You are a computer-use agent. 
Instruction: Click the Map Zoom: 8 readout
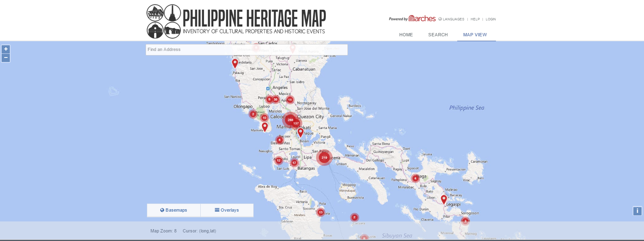pyautogui.click(x=164, y=231)
